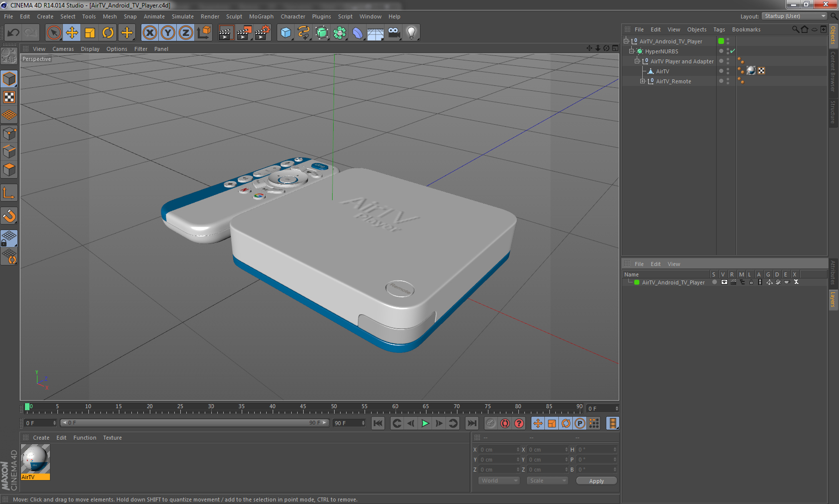The image size is (839, 504).
Task: Toggle autokeying button
Action: (x=505, y=423)
